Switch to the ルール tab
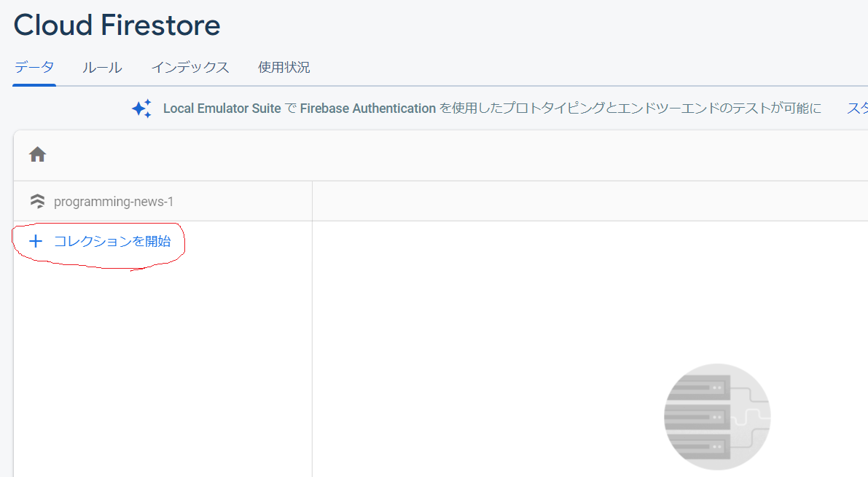This screenshot has height=477, width=868. (x=102, y=68)
